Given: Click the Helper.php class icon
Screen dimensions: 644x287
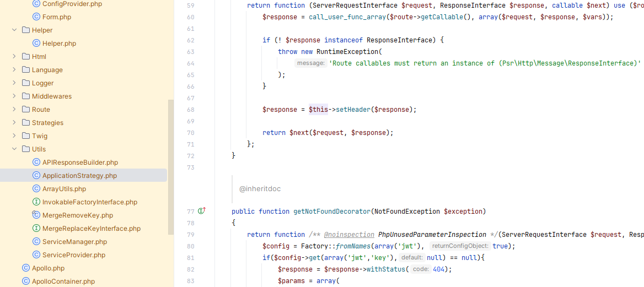Looking at the screenshot, I should 36,44.
